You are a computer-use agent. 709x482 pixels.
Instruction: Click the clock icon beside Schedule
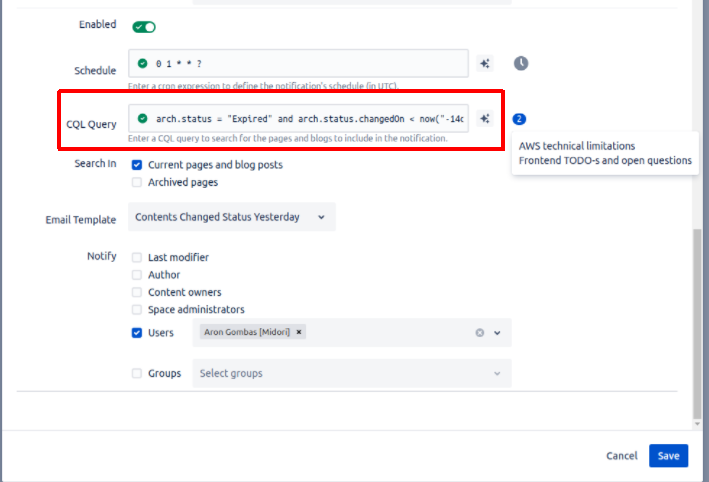coord(521,63)
